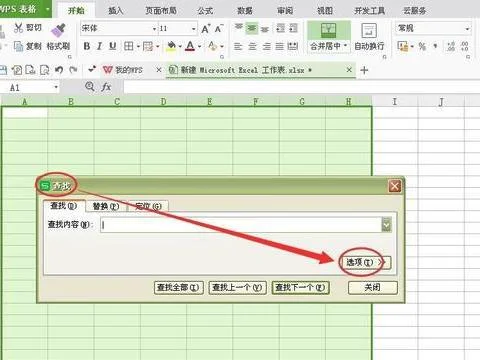
Task: Click the bottom vertical align icon
Action: pos(265,29)
